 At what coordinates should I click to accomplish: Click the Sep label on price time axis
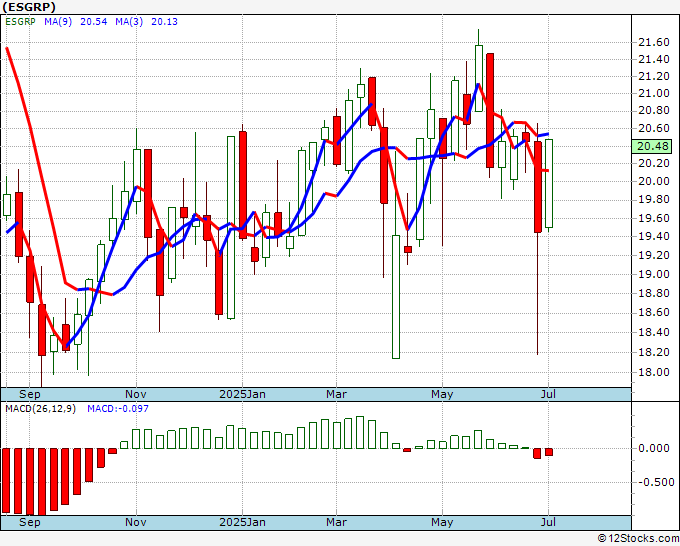tap(29, 394)
